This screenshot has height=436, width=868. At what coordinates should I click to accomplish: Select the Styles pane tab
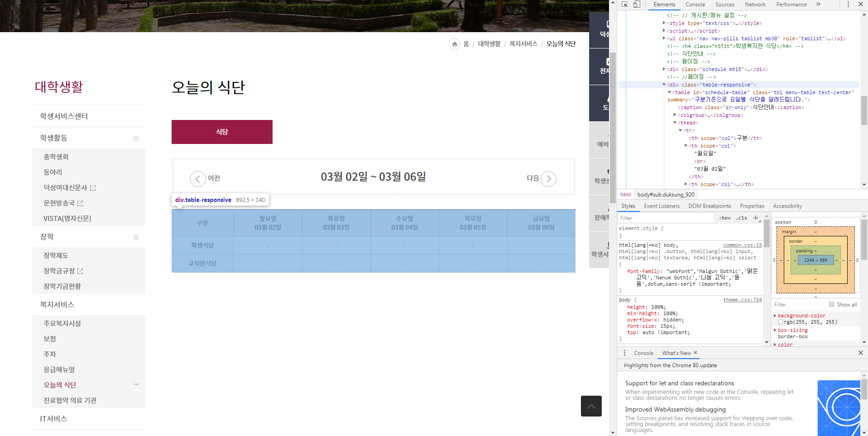pos(628,206)
